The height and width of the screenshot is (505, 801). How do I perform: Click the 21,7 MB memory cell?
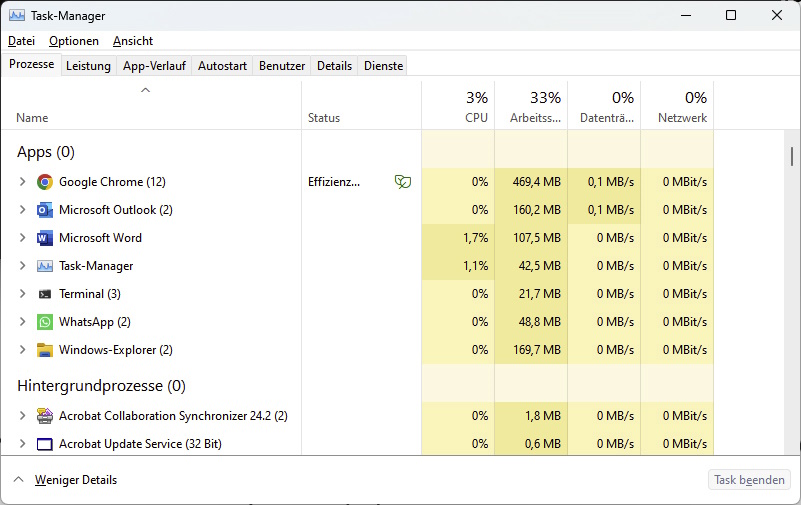[x=531, y=294]
